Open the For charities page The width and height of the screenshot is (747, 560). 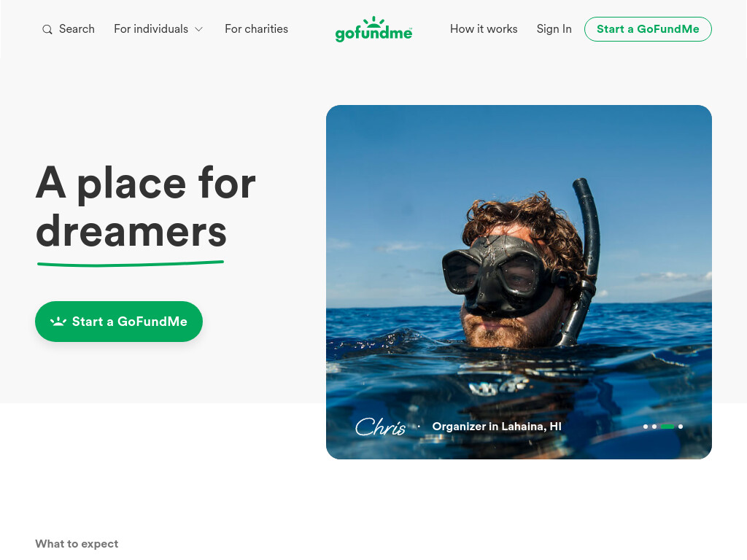[256, 29]
